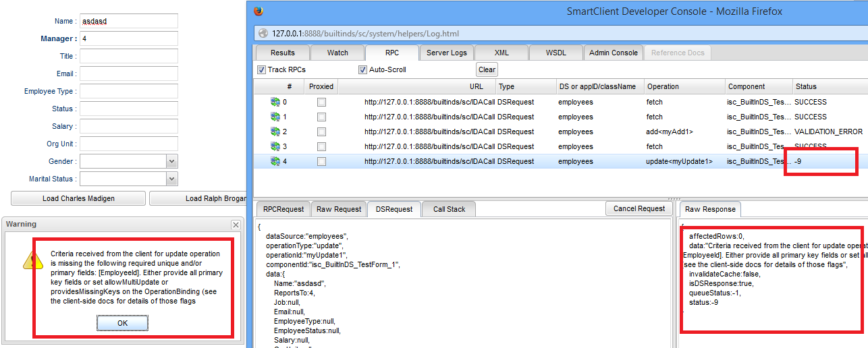Click the RPC icon for row 0

coord(275,102)
